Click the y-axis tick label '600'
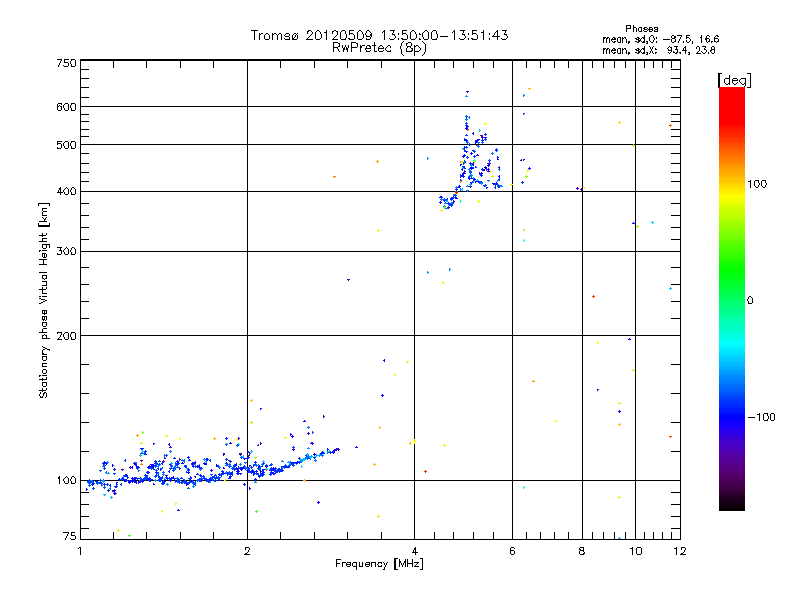The image size is (800, 600). [x=66, y=107]
